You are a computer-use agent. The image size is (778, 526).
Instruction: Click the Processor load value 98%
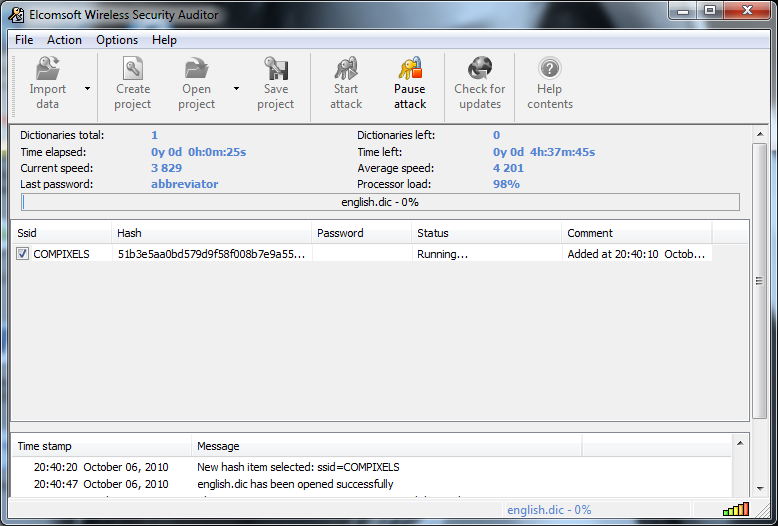tap(506, 184)
